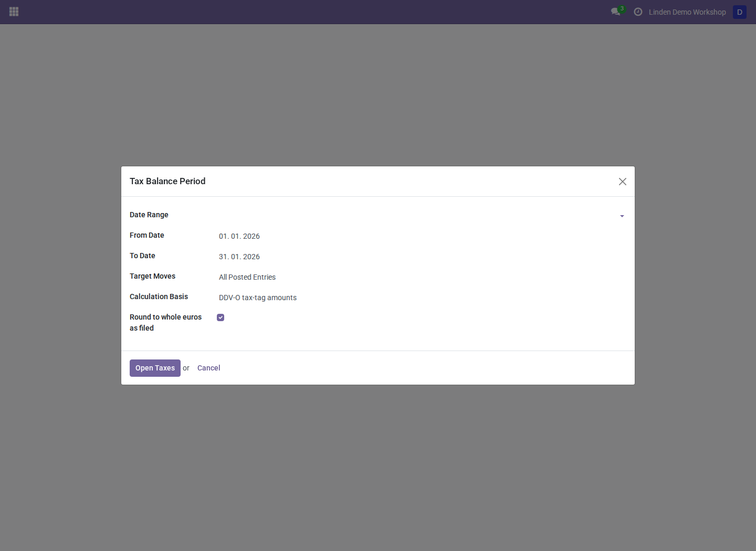Click the To Date field 31. 01. 2026
The height and width of the screenshot is (551, 756).
click(x=422, y=257)
